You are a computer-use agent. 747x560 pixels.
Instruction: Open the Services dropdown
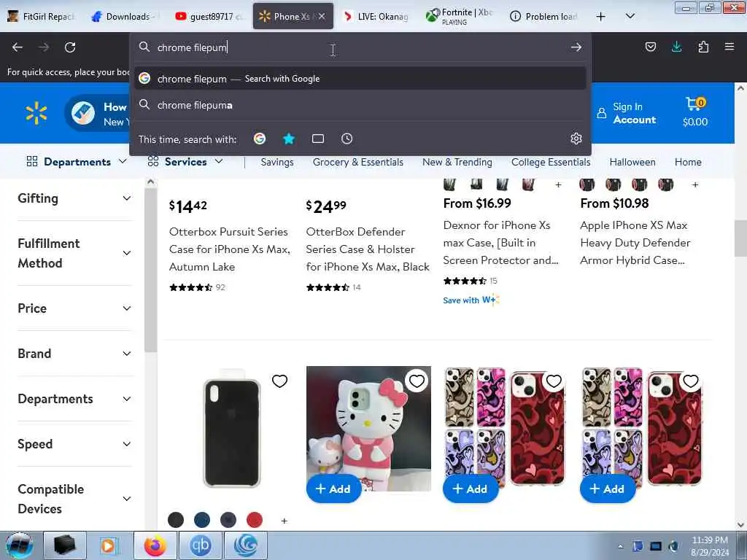pyautogui.click(x=185, y=161)
